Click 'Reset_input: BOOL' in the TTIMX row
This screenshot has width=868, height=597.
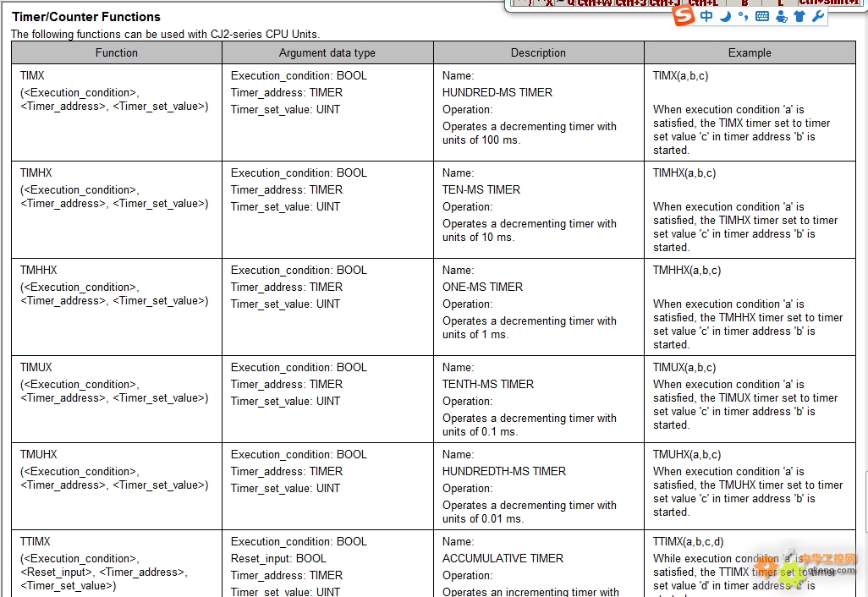278,558
